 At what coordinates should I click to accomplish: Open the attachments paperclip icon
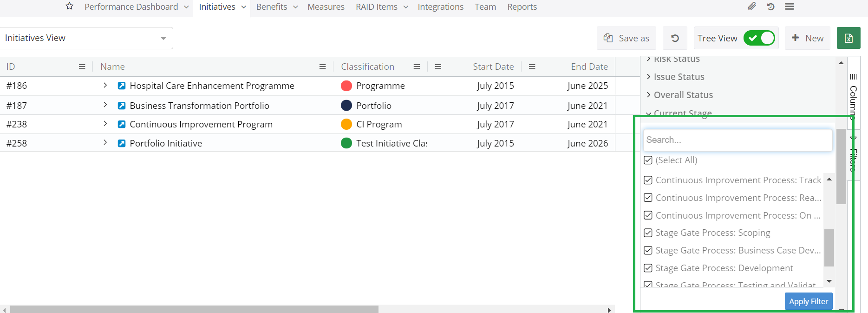[751, 7]
